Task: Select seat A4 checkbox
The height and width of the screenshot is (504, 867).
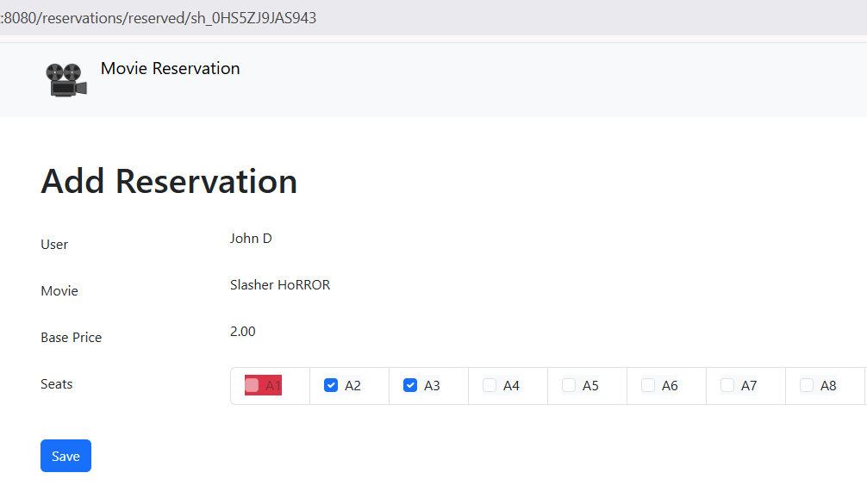Action: click(490, 385)
